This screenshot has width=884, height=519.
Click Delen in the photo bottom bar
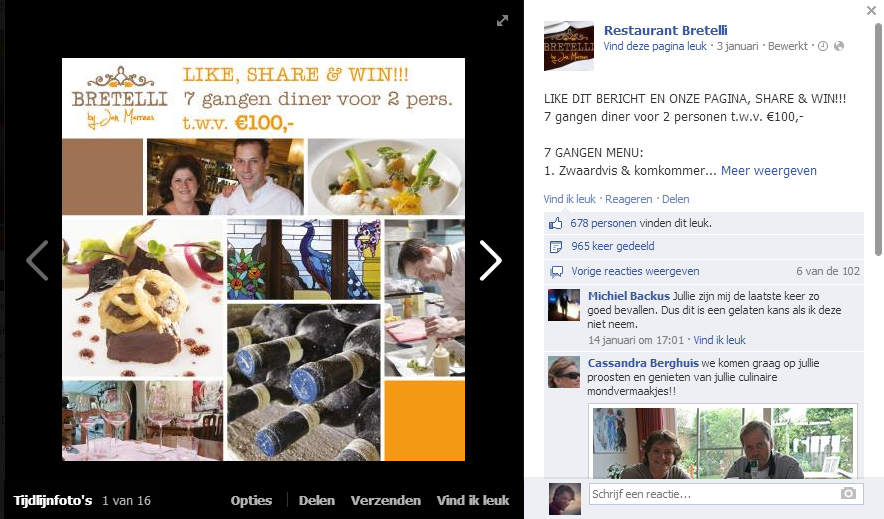(317, 500)
